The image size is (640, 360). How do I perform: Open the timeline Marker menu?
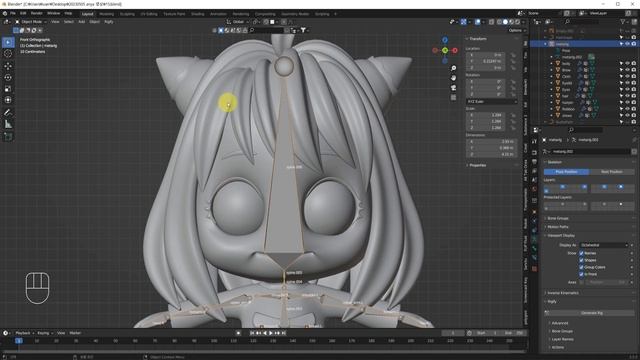[x=75, y=333]
